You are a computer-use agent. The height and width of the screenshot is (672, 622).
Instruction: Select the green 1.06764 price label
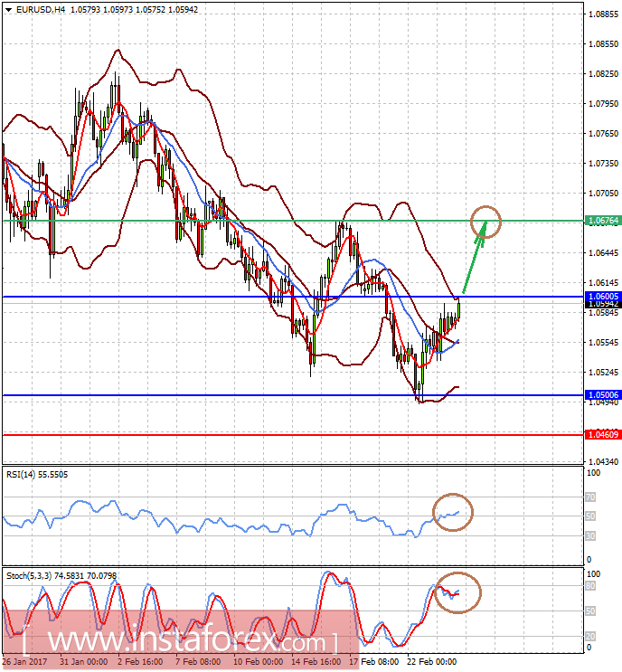tap(601, 221)
